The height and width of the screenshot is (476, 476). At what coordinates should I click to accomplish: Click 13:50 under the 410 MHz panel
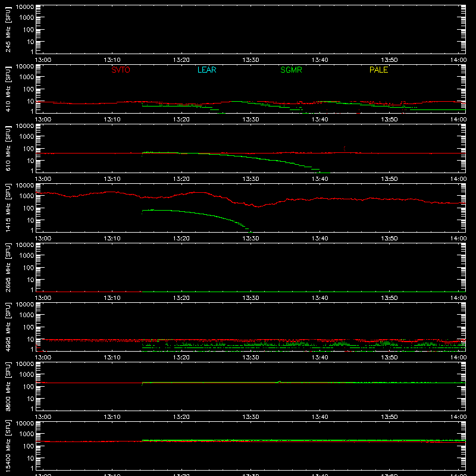pyautogui.click(x=389, y=120)
